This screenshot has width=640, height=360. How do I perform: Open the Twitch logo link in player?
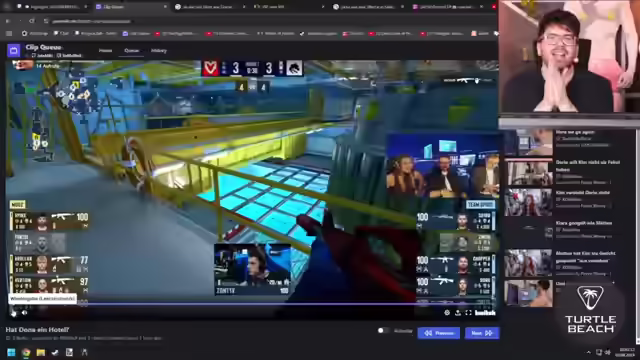click(x=485, y=313)
